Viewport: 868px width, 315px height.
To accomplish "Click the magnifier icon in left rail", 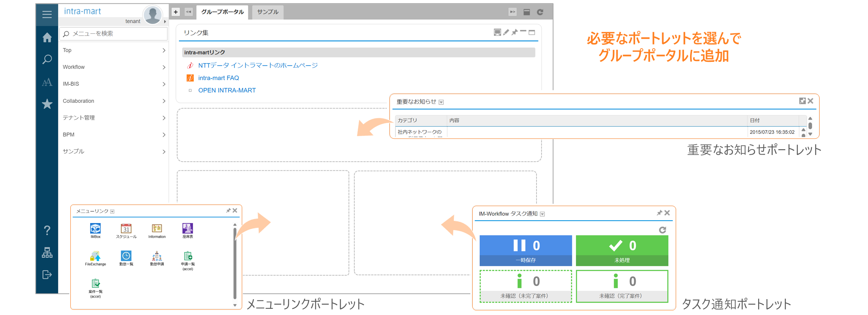I will pyautogui.click(x=47, y=59).
